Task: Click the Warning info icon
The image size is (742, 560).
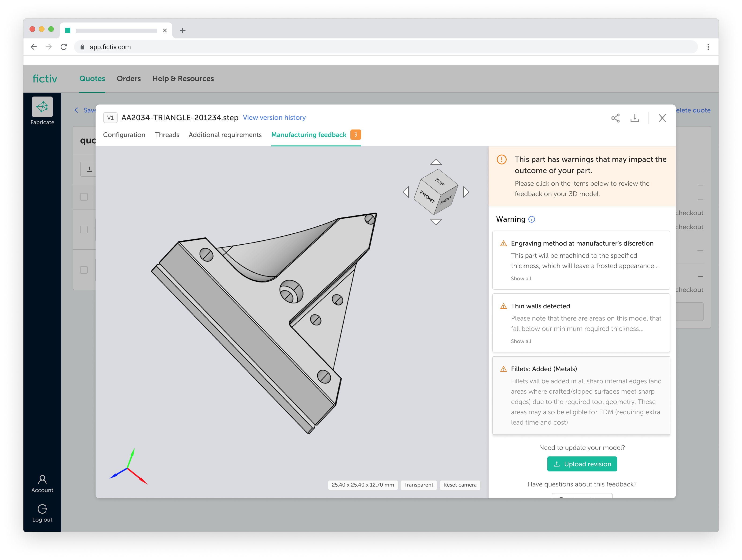Action: point(532,219)
